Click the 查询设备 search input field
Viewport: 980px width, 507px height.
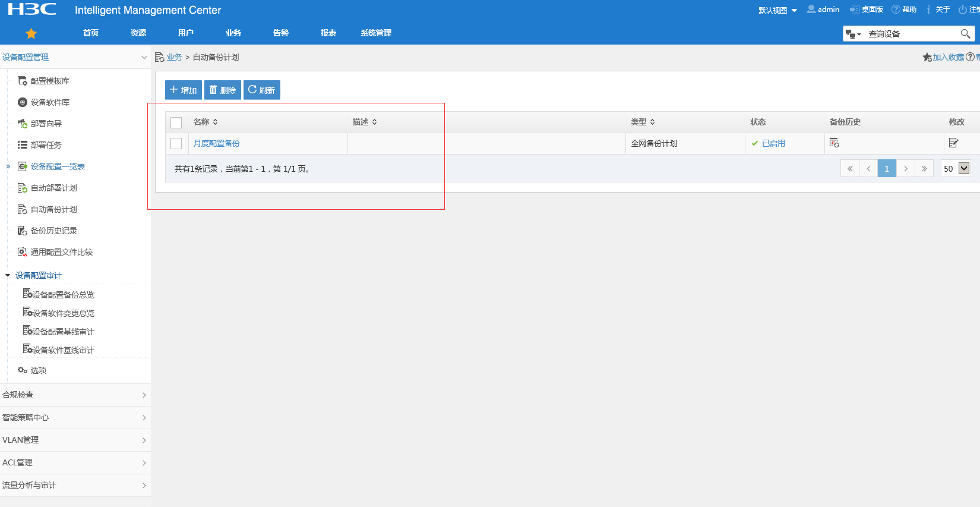coord(912,34)
